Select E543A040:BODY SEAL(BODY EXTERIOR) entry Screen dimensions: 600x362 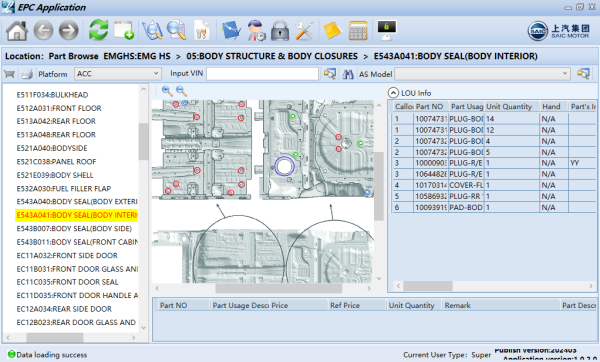(x=77, y=202)
